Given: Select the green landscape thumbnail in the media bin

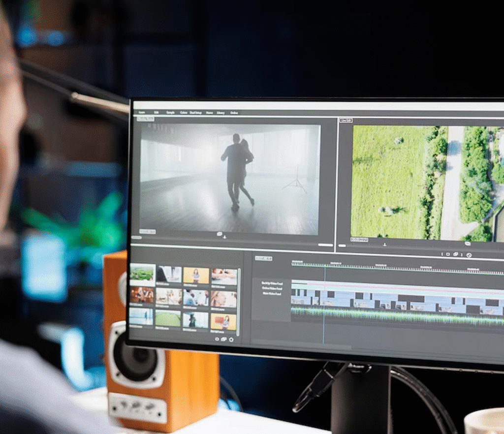Looking at the screenshot, I should (142, 275).
